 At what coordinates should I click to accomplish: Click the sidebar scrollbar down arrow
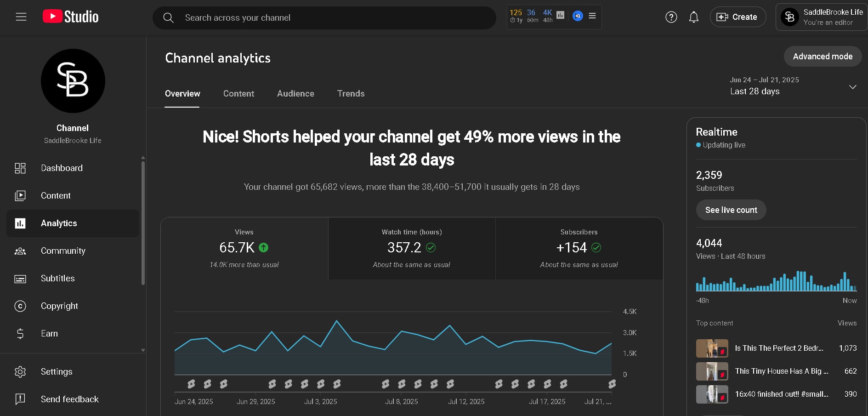143,350
